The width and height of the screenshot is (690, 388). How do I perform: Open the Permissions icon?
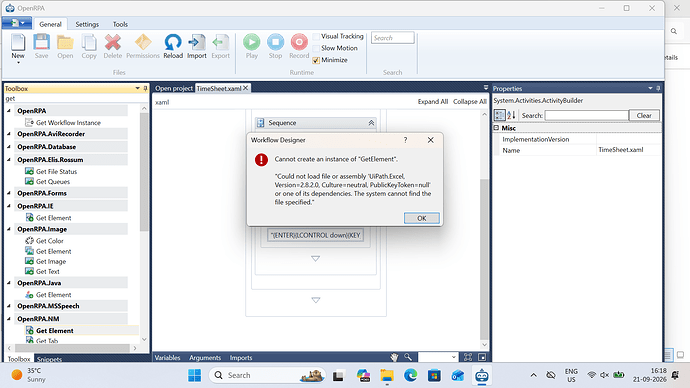[143, 43]
